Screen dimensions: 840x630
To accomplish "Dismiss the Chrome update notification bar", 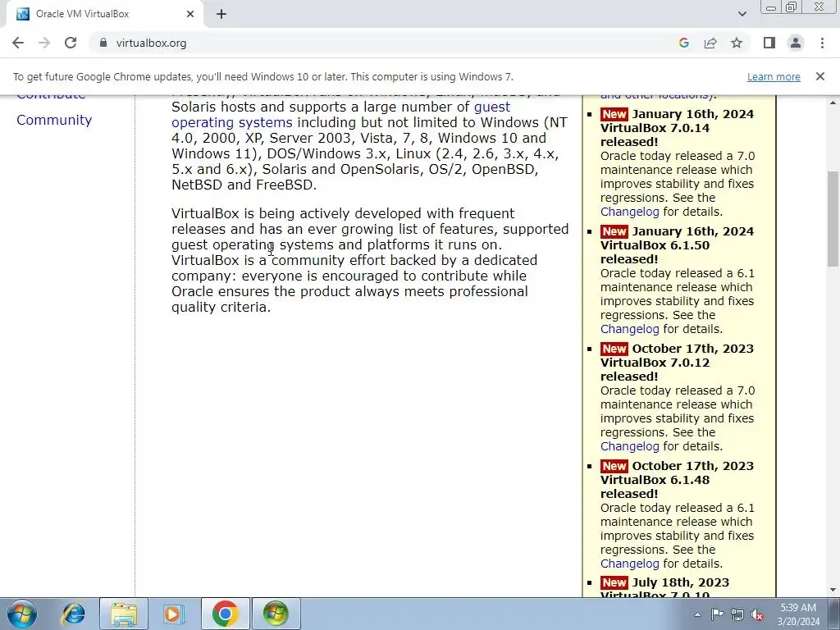I will tap(819, 76).
